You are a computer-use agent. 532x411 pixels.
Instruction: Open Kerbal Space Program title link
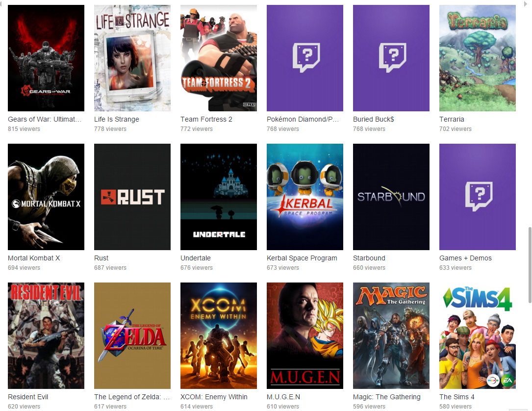(302, 258)
